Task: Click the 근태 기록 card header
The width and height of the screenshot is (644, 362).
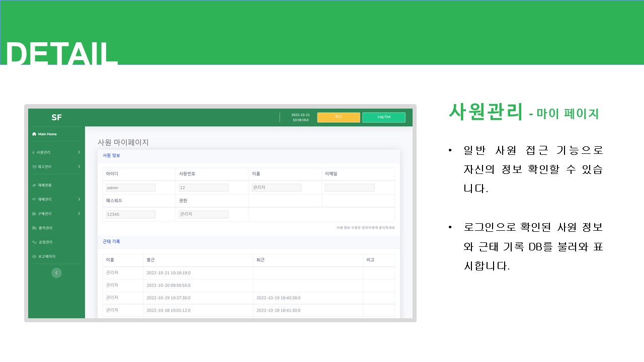Action: coord(249,242)
